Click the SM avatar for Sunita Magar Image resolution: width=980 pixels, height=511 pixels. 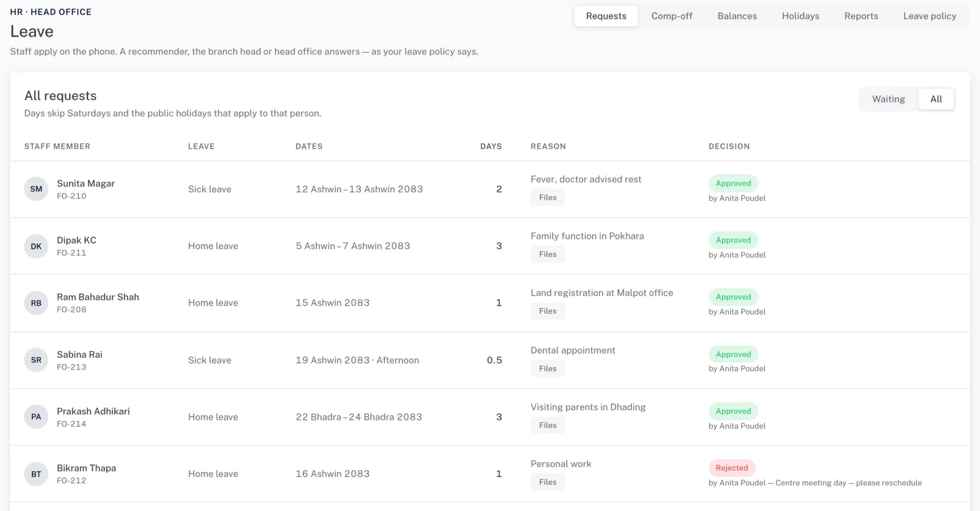point(36,189)
